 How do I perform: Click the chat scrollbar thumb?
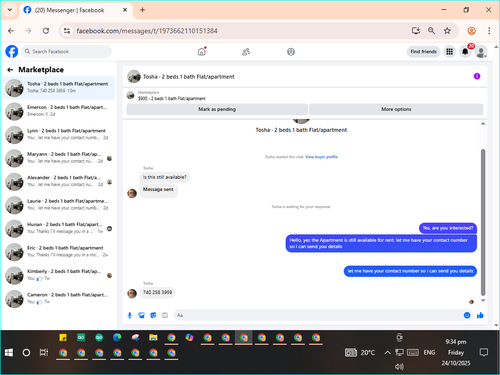(x=483, y=222)
